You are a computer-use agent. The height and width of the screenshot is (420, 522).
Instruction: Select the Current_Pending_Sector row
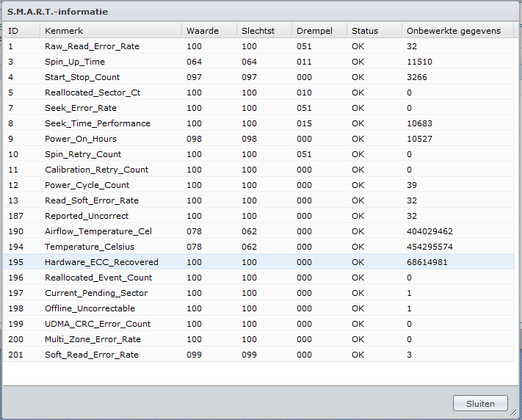(95, 293)
